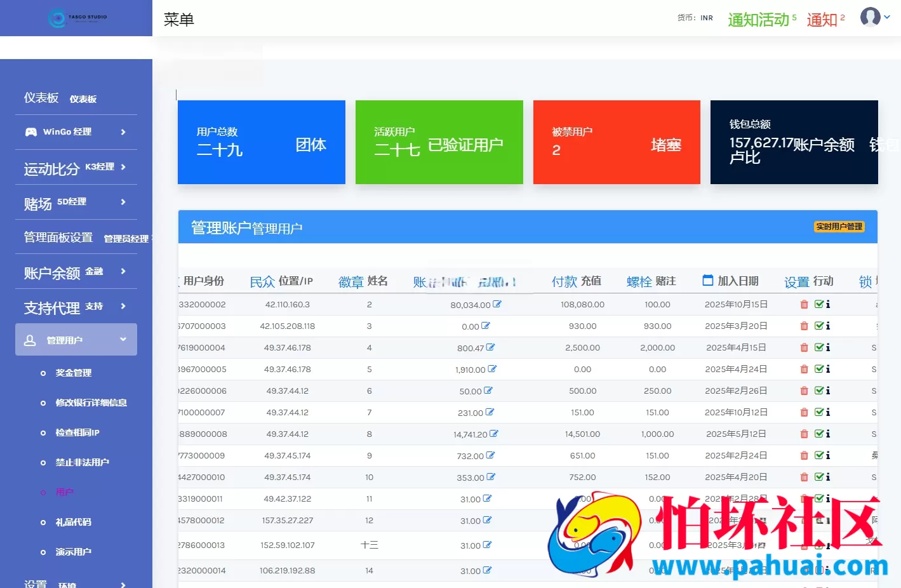Select 禁止非法用户 in the sidebar

(x=83, y=462)
